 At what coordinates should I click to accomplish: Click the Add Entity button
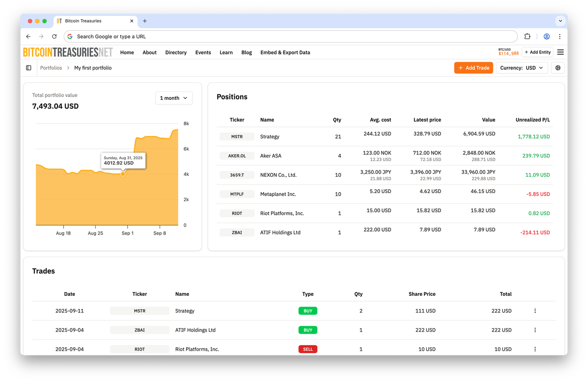[x=537, y=52]
